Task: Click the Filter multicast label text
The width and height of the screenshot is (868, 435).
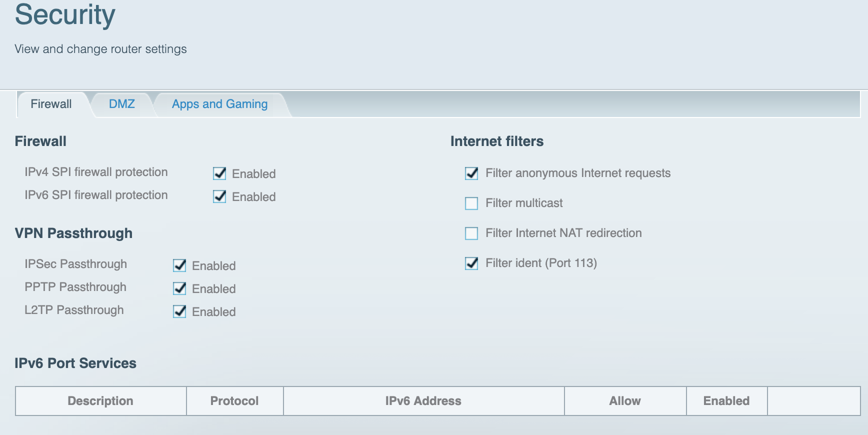Action: (524, 203)
